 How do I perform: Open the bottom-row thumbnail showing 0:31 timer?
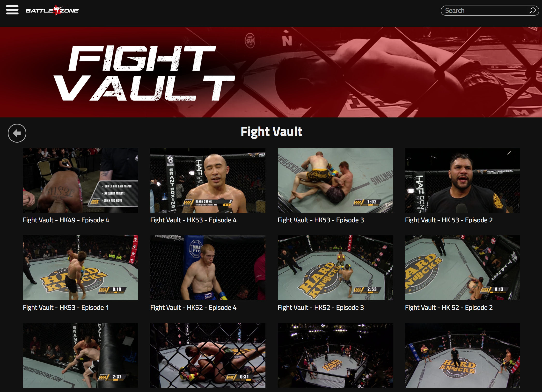(208, 355)
